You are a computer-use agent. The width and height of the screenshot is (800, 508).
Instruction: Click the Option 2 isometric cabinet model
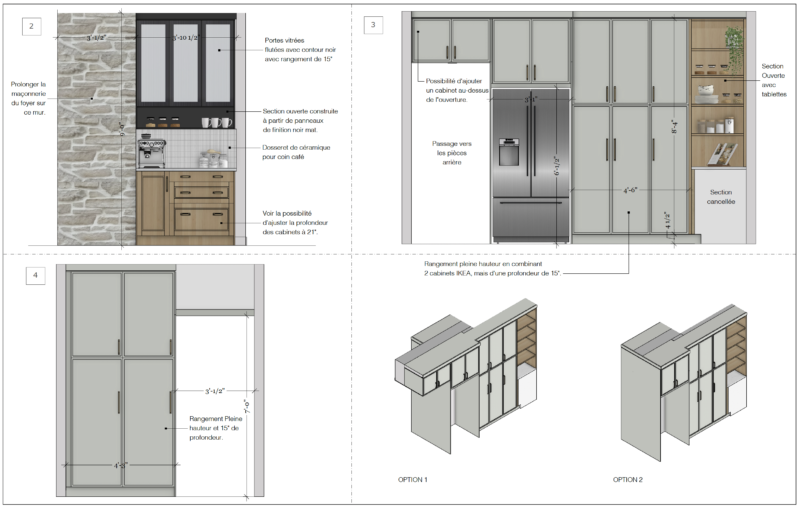[x=684, y=383]
